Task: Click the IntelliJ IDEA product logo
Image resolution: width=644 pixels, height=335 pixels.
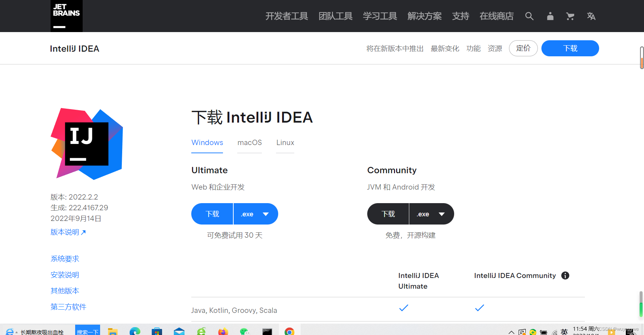Action: point(86,144)
